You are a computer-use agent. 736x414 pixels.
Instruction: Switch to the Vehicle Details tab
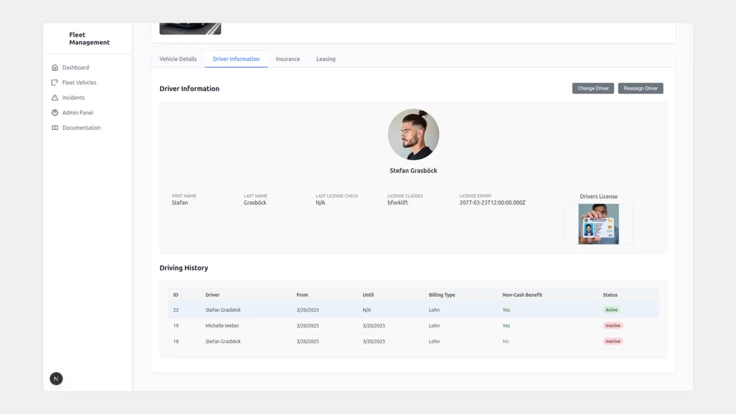178,59
